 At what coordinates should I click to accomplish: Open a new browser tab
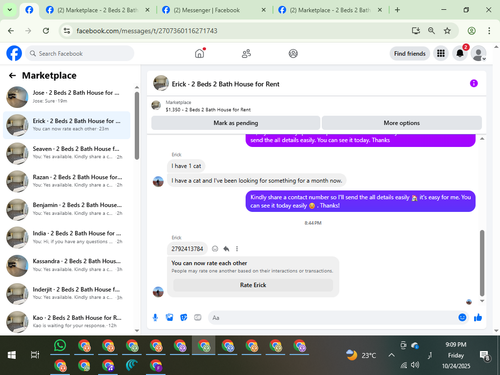397,10
